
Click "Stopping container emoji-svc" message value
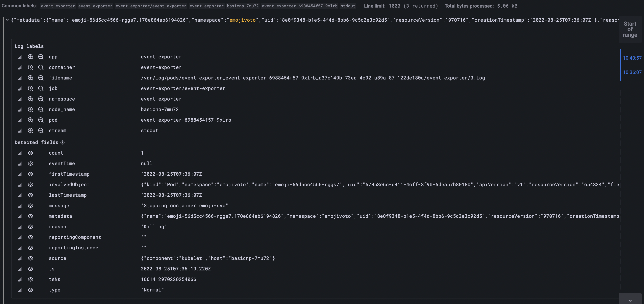185,206
